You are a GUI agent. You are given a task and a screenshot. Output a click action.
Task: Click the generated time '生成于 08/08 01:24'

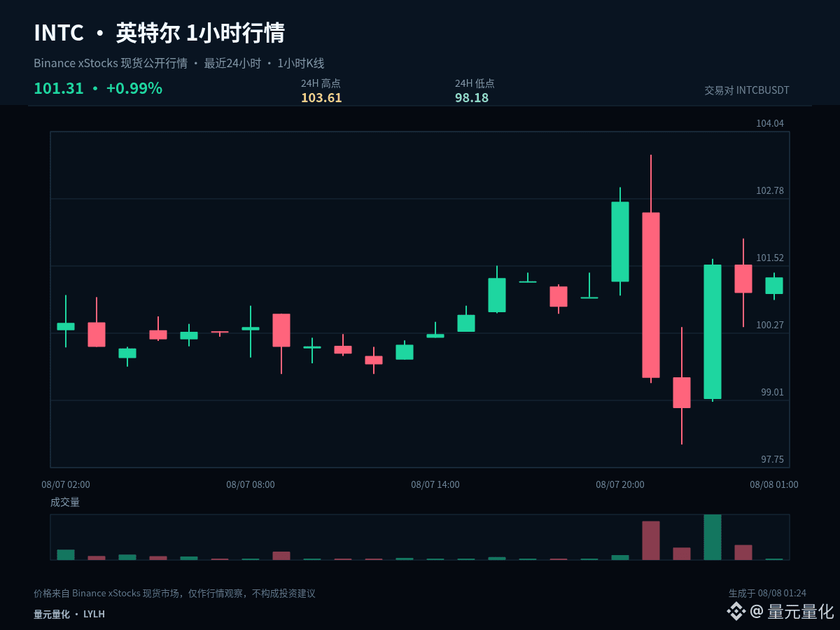pyautogui.click(x=767, y=593)
